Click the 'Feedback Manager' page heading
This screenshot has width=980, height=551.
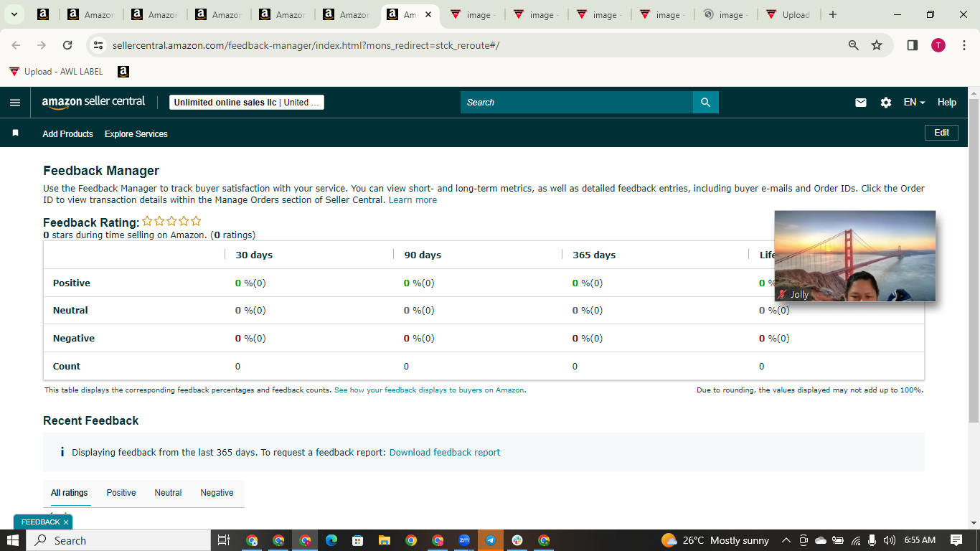point(101,171)
